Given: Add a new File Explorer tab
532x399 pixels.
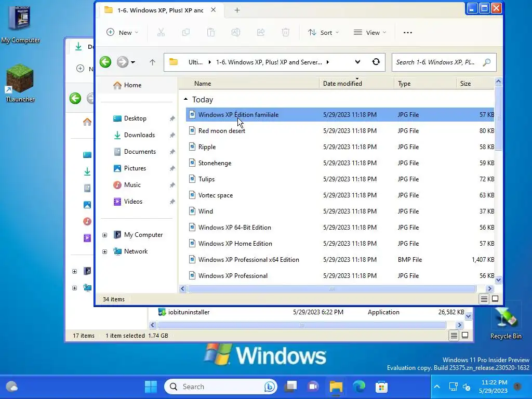Looking at the screenshot, I should [x=237, y=10].
